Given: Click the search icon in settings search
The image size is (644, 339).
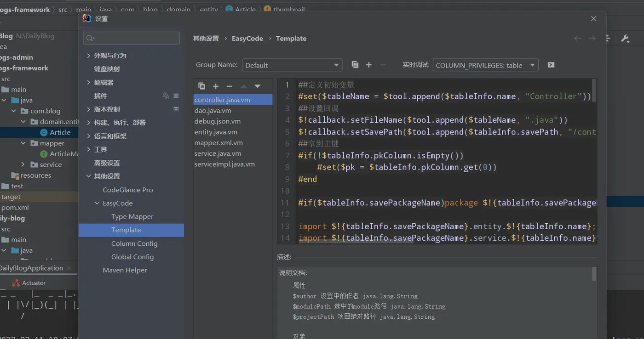Looking at the screenshot, I should pyautogui.click(x=90, y=39).
